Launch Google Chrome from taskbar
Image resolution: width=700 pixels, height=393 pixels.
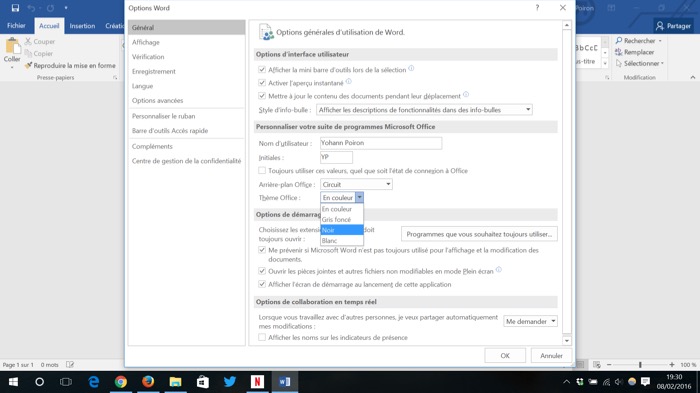tap(121, 382)
